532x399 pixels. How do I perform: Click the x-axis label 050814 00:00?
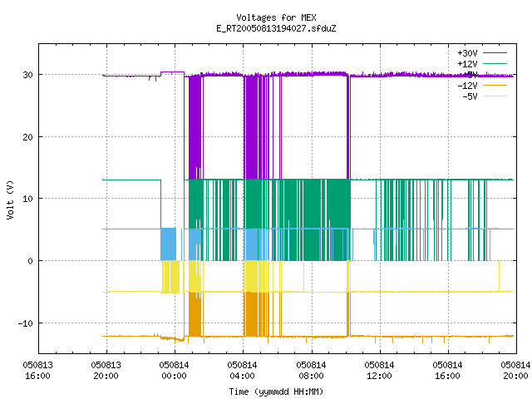(174, 371)
